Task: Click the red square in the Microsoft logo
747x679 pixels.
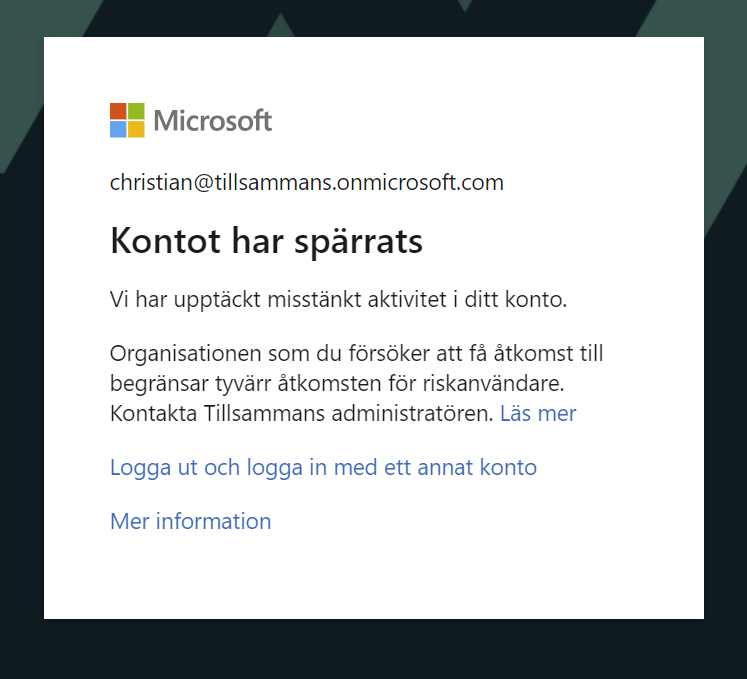Action: coord(118,111)
